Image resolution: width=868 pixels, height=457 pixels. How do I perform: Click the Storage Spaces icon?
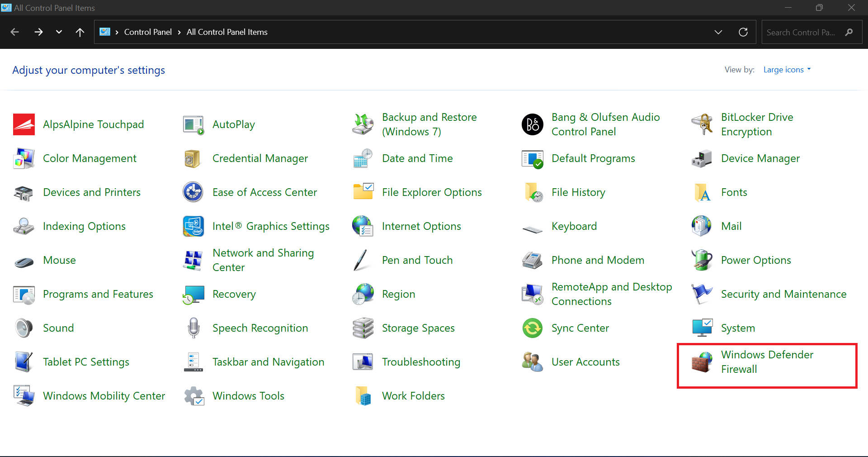pos(363,328)
